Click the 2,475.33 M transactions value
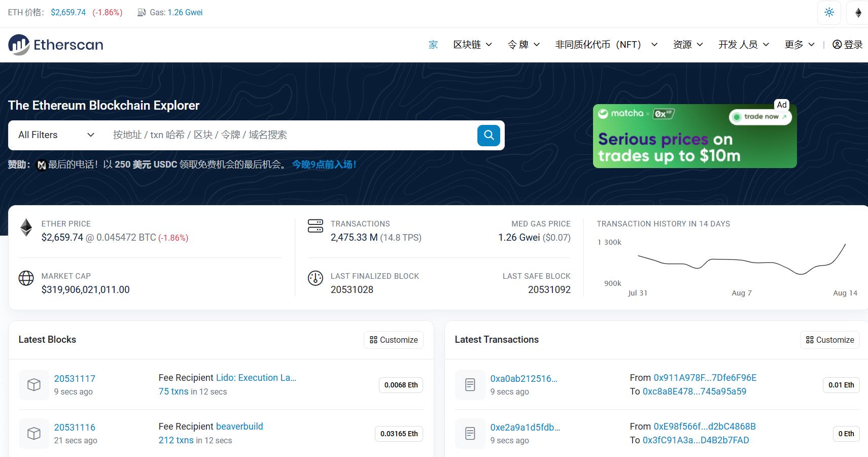The image size is (868, 457). [354, 237]
